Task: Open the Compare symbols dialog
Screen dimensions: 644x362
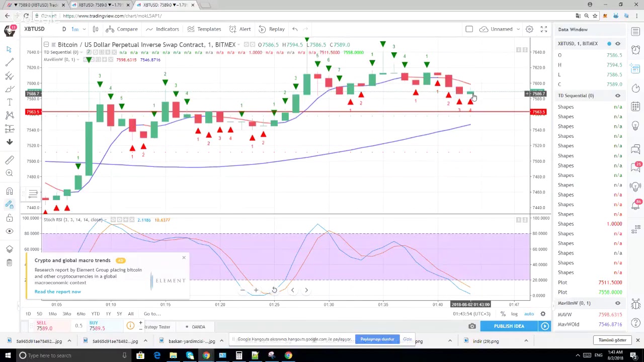Action: pos(122,29)
